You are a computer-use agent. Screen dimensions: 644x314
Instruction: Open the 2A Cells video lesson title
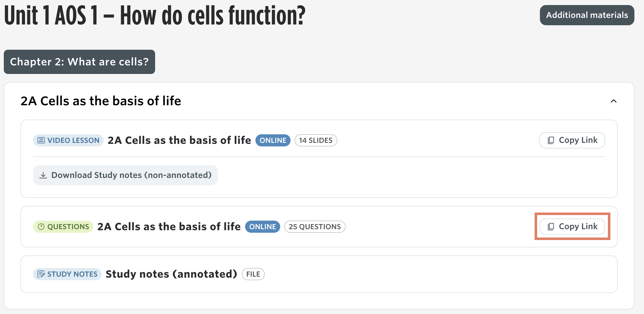coord(179,140)
